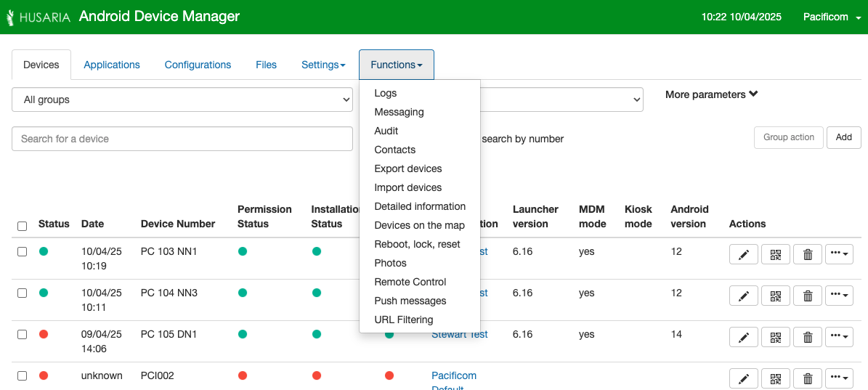This screenshot has height=390, width=868.
Task: Select the Devices tab
Action: (x=41, y=65)
